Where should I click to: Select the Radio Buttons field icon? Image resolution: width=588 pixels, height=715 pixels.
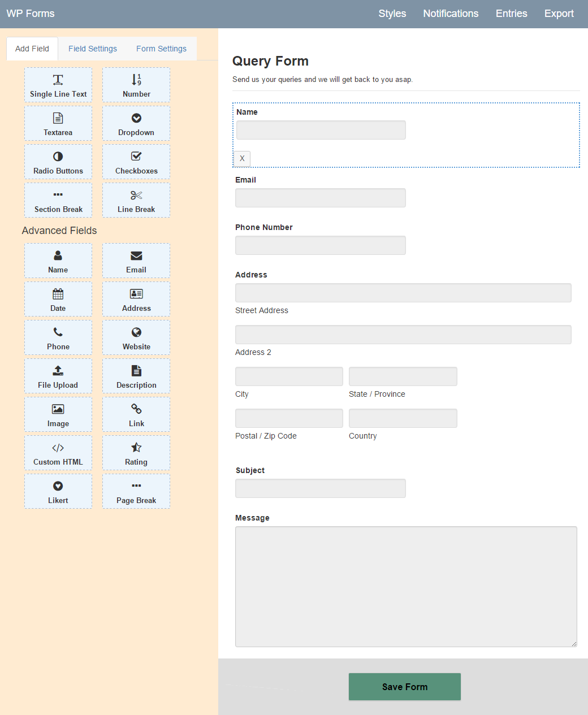(58, 162)
